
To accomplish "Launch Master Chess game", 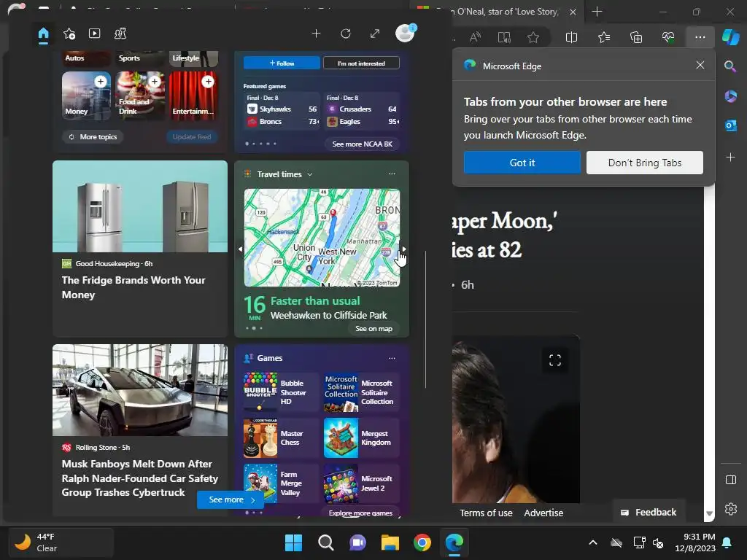I will [280, 438].
